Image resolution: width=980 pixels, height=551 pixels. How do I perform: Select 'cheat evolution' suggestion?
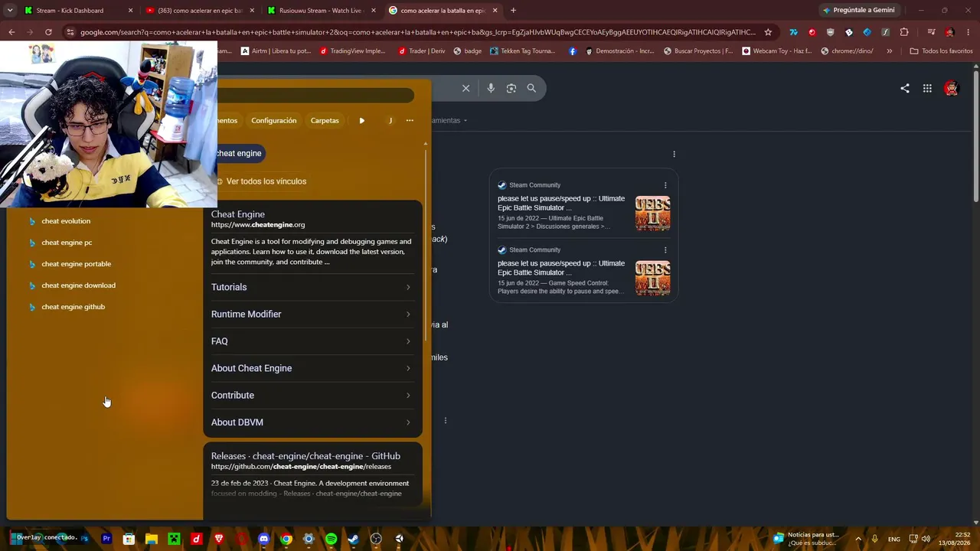[66, 221]
